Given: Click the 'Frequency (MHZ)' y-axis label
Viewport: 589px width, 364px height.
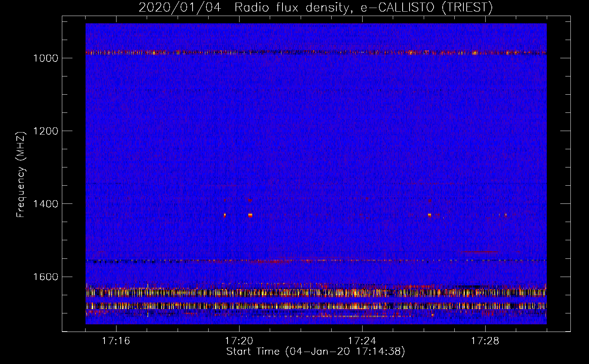Looking at the screenshot, I should (21, 175).
